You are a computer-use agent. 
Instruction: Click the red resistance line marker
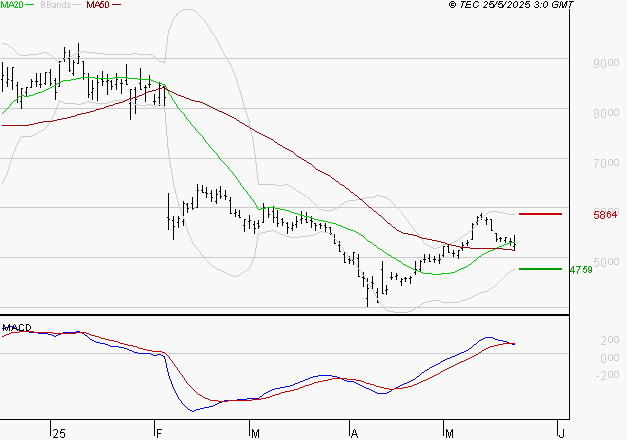tap(540, 214)
